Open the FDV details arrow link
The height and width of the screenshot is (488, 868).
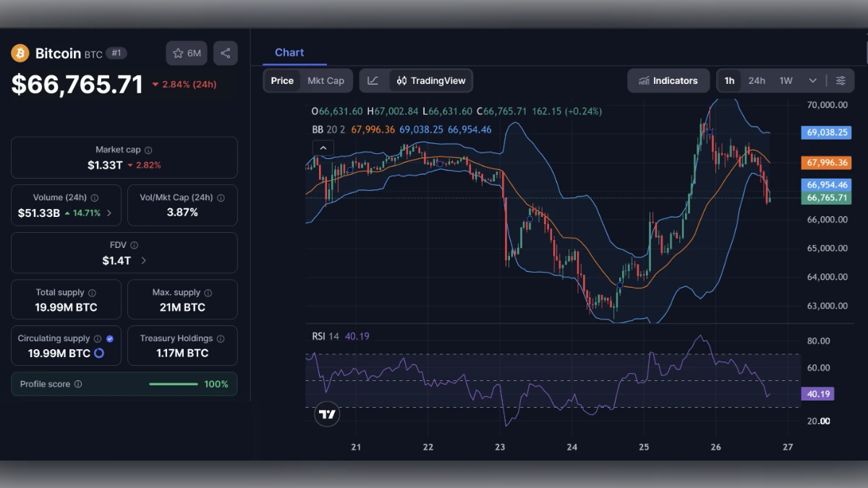click(x=144, y=260)
